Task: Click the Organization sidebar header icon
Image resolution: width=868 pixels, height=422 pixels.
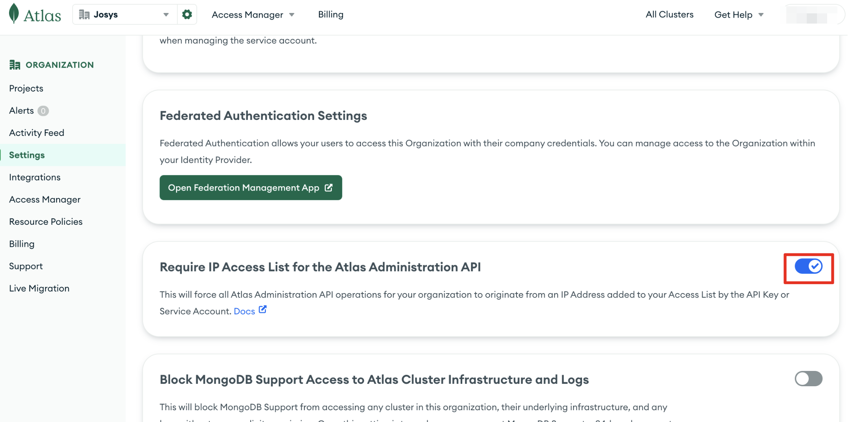Action: pos(15,65)
